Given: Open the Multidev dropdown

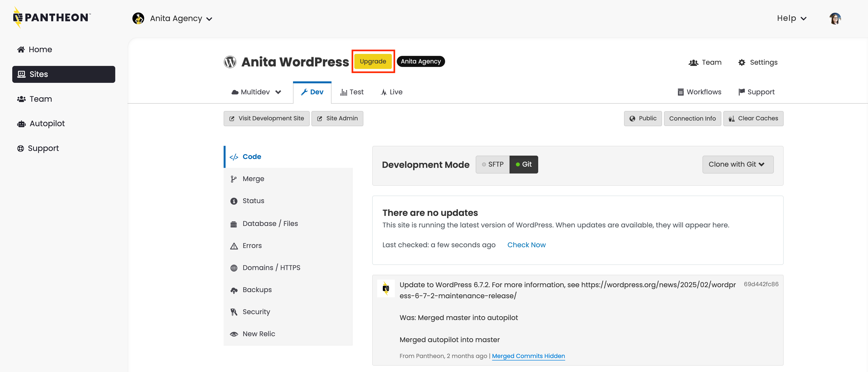Looking at the screenshot, I should tap(256, 92).
